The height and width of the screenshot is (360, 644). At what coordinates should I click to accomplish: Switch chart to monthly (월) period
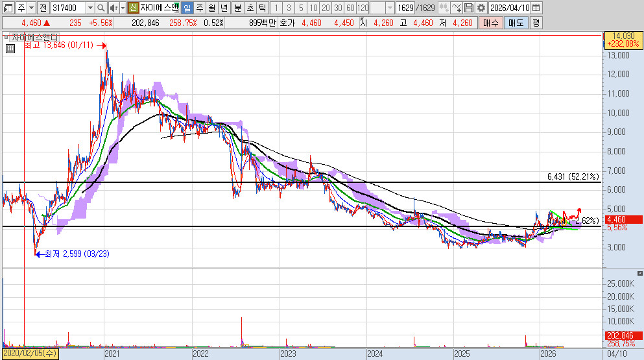point(211,8)
